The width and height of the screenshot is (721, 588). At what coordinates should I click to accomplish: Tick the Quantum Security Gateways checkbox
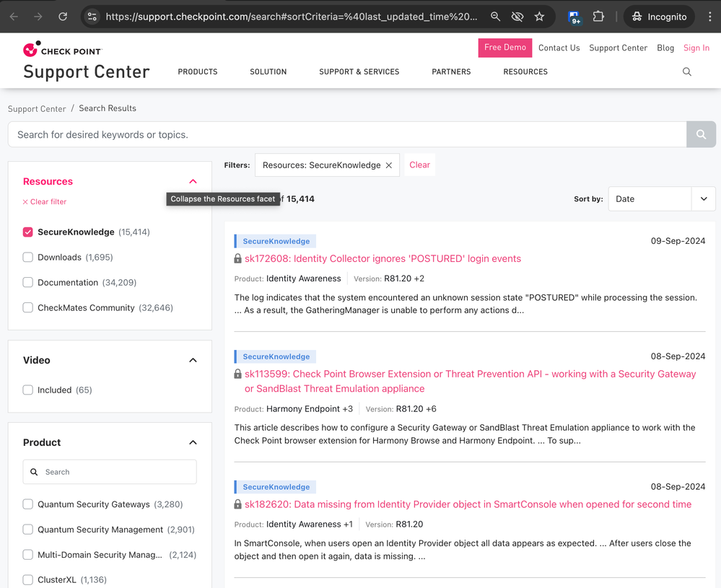(x=28, y=505)
